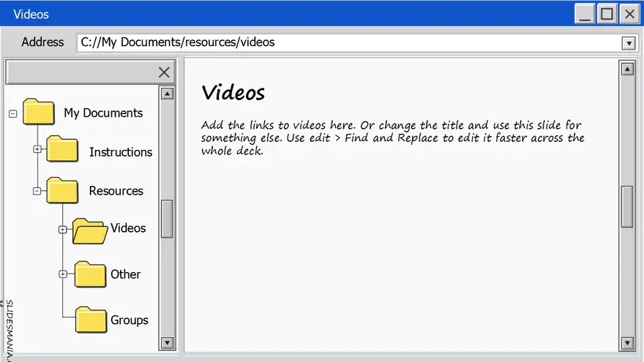
Task: Click the Videos heading in content pane
Action: pyautogui.click(x=233, y=92)
